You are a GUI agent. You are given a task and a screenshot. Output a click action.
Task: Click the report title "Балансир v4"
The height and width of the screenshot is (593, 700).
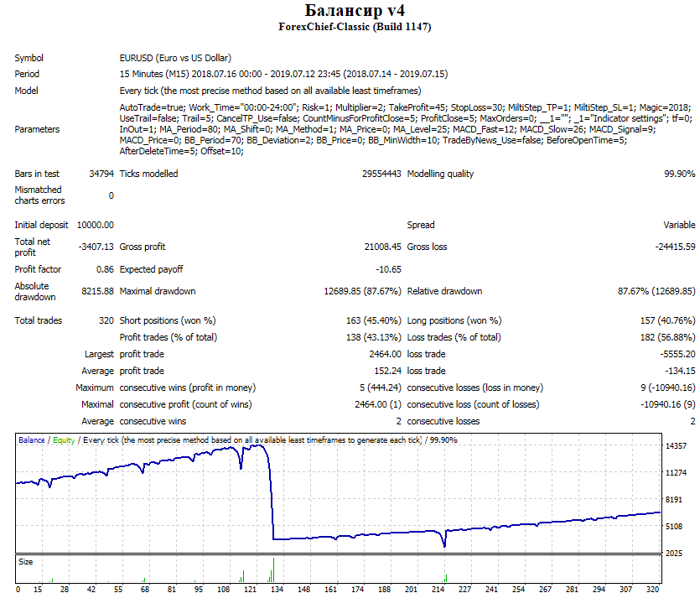[355, 10]
